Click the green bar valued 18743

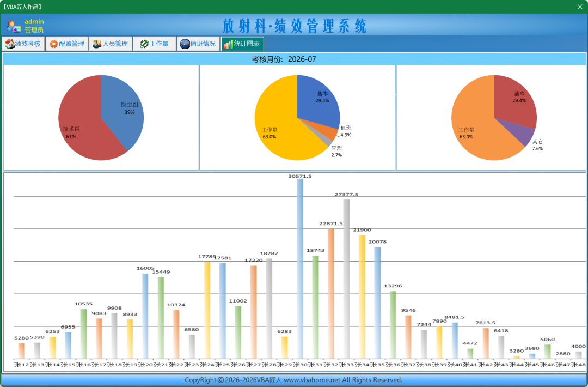(x=315, y=307)
